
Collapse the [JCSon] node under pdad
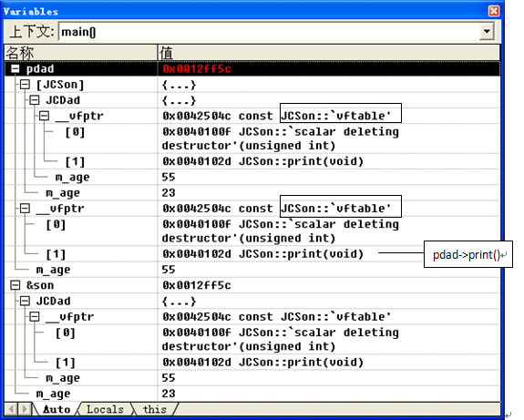click(x=26, y=85)
